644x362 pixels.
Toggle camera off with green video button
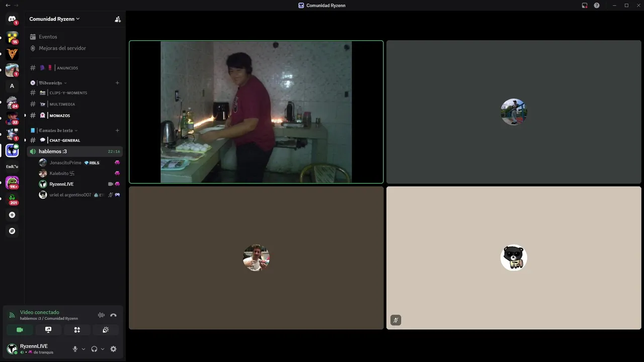pos(20,330)
